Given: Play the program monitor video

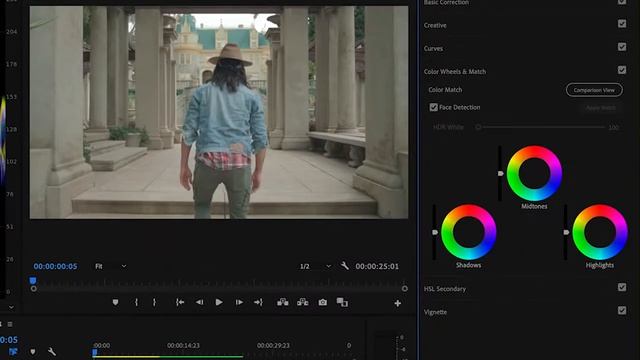Looking at the screenshot, I should coord(219,302).
